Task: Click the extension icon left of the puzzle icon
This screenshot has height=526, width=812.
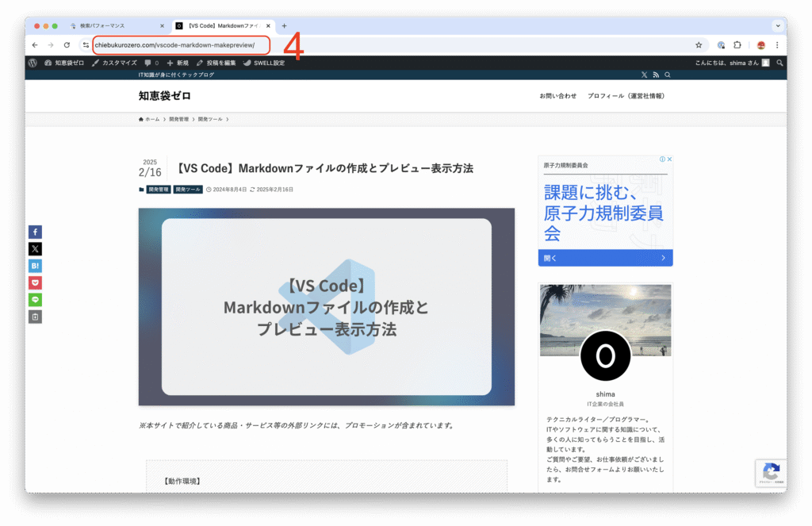Action: pos(721,45)
